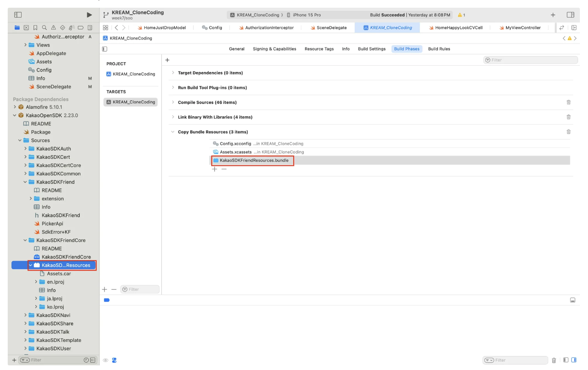Toggle the editor options swap icon
Screen dimensions: 588x370
click(x=562, y=28)
